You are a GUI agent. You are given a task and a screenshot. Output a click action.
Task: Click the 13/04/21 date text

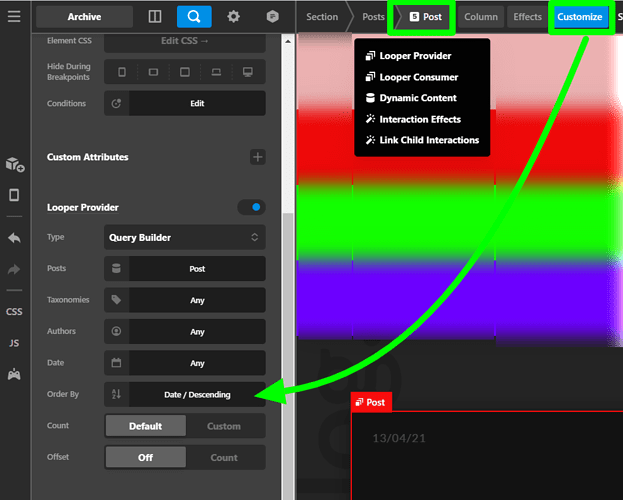[x=399, y=438]
